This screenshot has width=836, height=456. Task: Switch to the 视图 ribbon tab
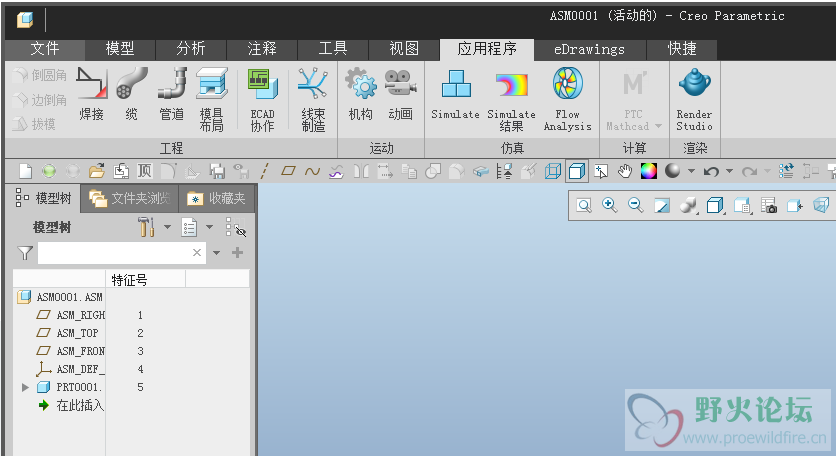(x=404, y=49)
